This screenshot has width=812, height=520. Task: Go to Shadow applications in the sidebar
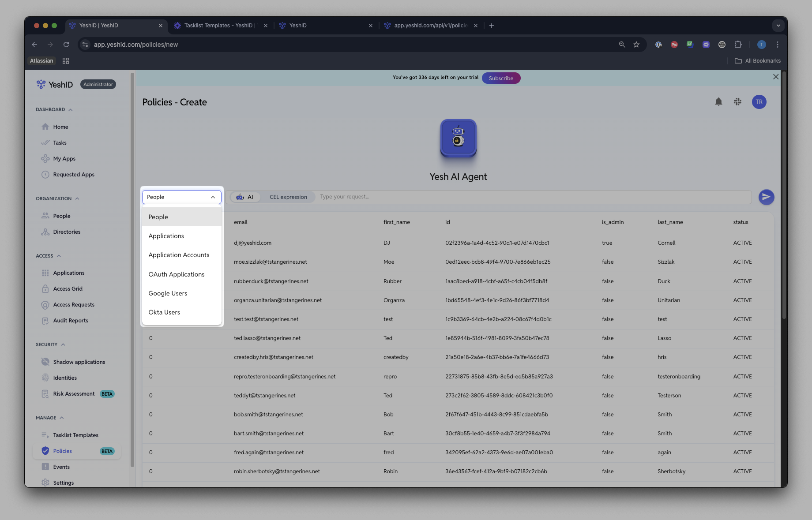click(79, 362)
